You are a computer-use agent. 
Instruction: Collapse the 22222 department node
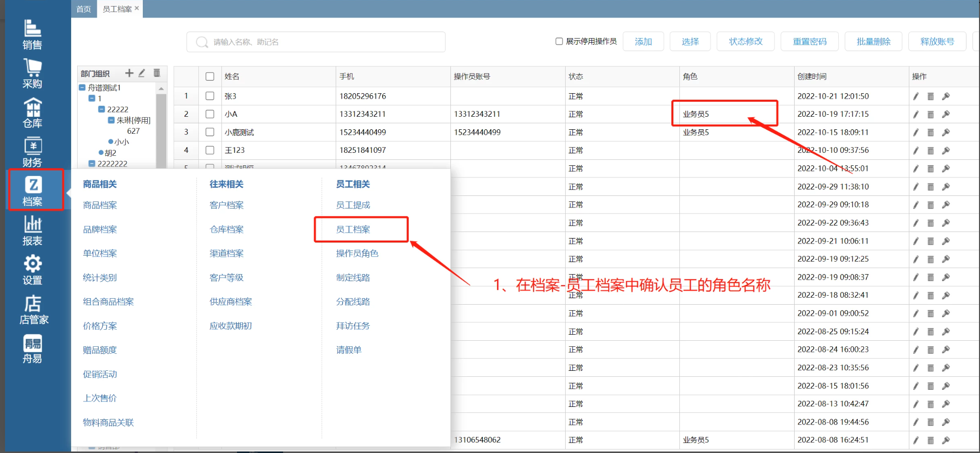point(101,109)
